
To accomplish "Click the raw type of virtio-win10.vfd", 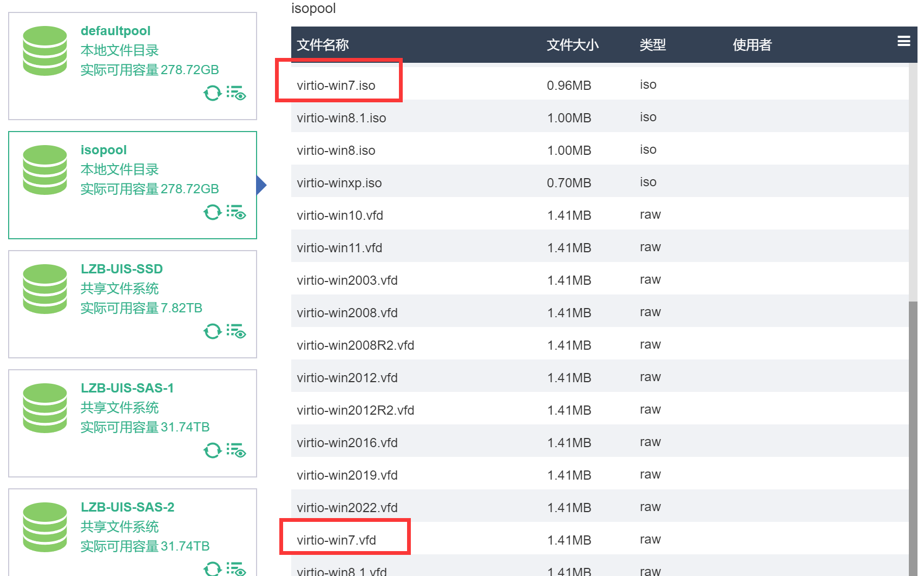I will coord(650,214).
